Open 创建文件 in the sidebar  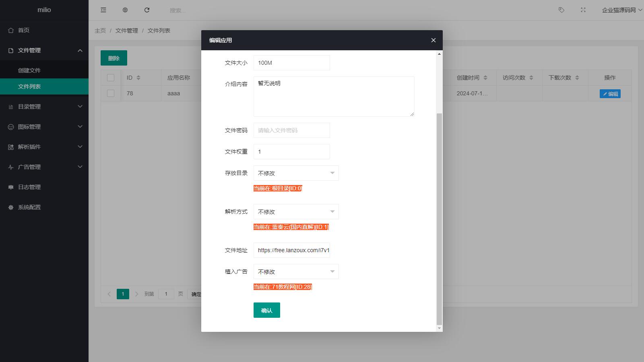(x=29, y=70)
